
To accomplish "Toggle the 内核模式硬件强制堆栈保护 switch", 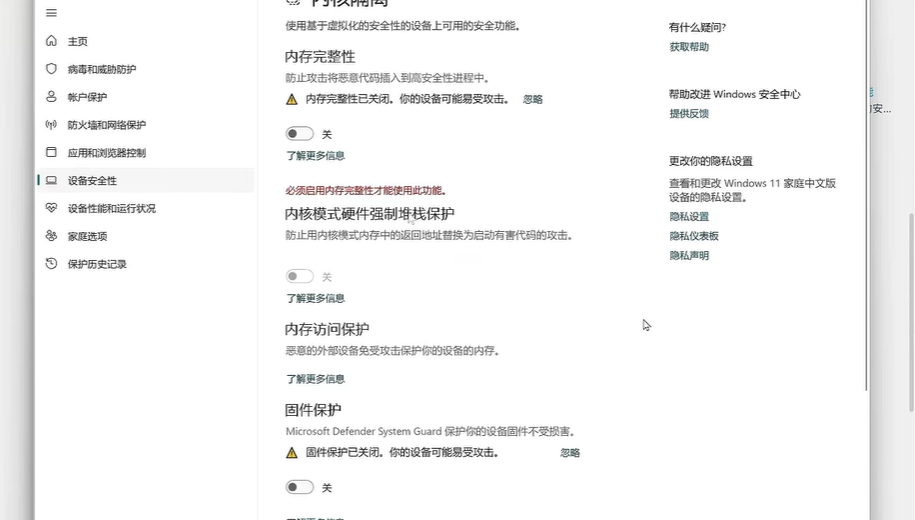I will point(299,277).
